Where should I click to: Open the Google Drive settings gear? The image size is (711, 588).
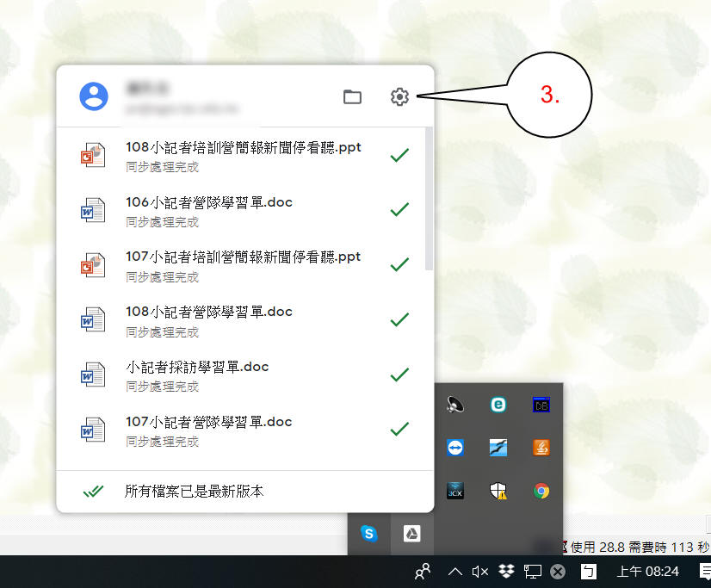[x=399, y=96]
